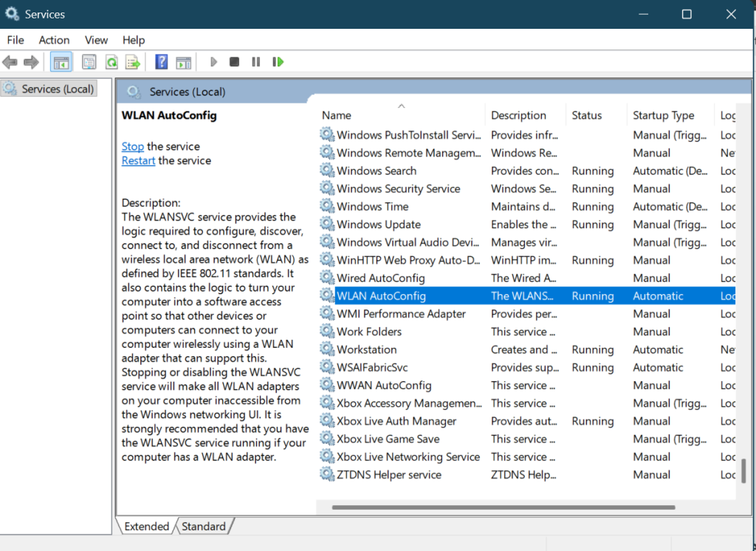Click the Back arrow in the toolbar
Viewport: 756px width, 551px height.
click(10, 62)
